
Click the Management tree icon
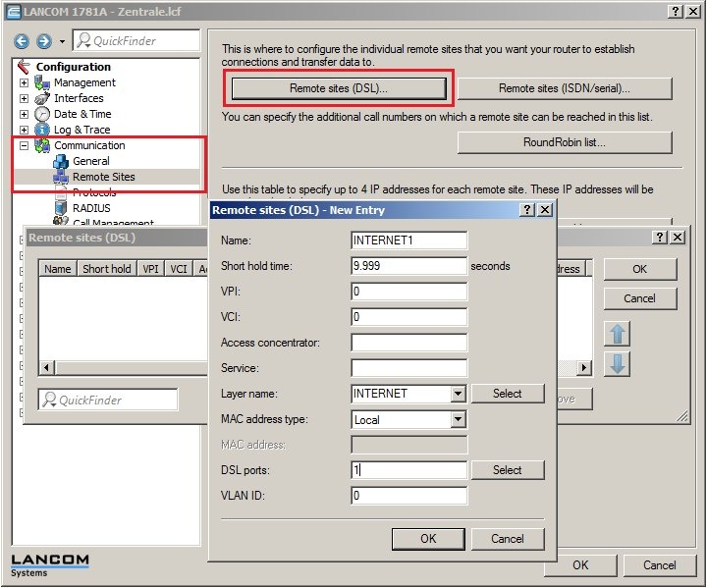(42, 82)
